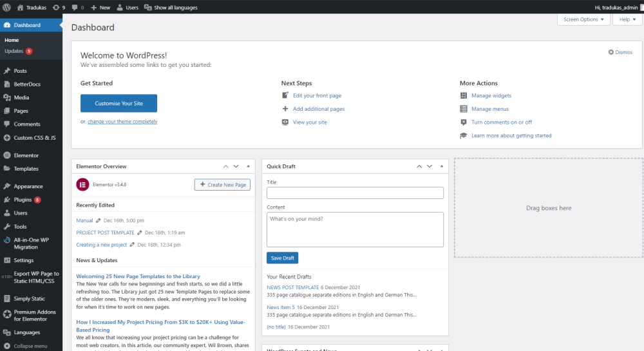Screen dimensions: 644x351
Task: Open NEWS POST TEMPLATE draft
Action: pos(293,287)
